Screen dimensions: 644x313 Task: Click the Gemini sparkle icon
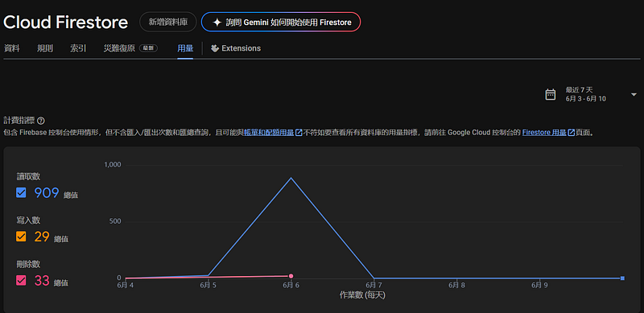(x=217, y=23)
